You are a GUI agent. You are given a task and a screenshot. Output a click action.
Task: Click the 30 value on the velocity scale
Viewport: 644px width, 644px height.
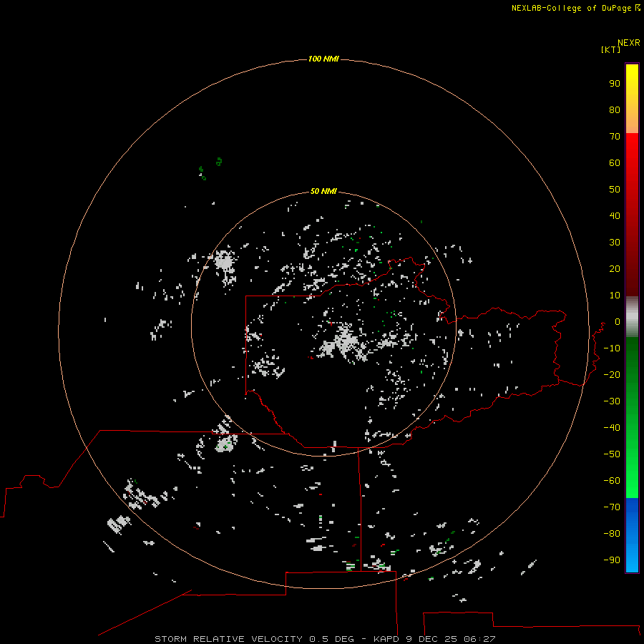[615, 243]
